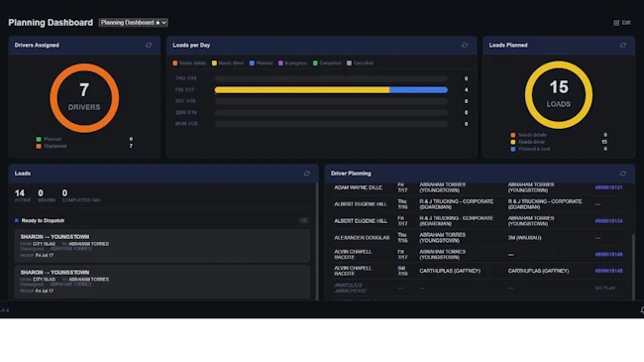Click the Planning Dashboard page title
This screenshot has width=644, height=362.
pyautogui.click(x=51, y=23)
